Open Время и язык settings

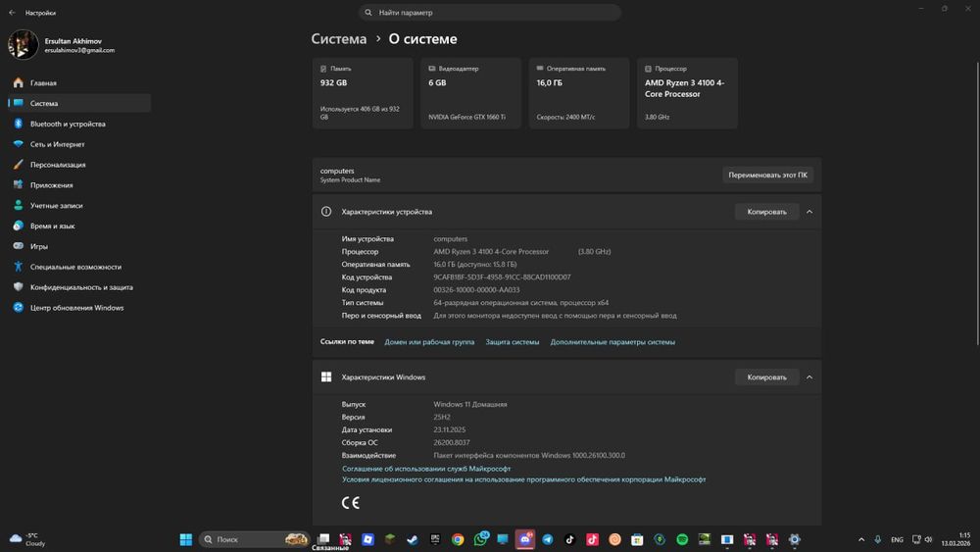coord(79,226)
